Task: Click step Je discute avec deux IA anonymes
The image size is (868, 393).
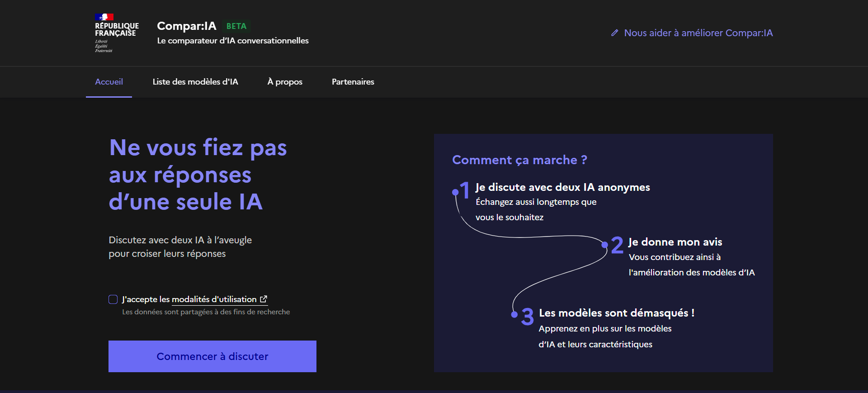Action: (x=563, y=187)
